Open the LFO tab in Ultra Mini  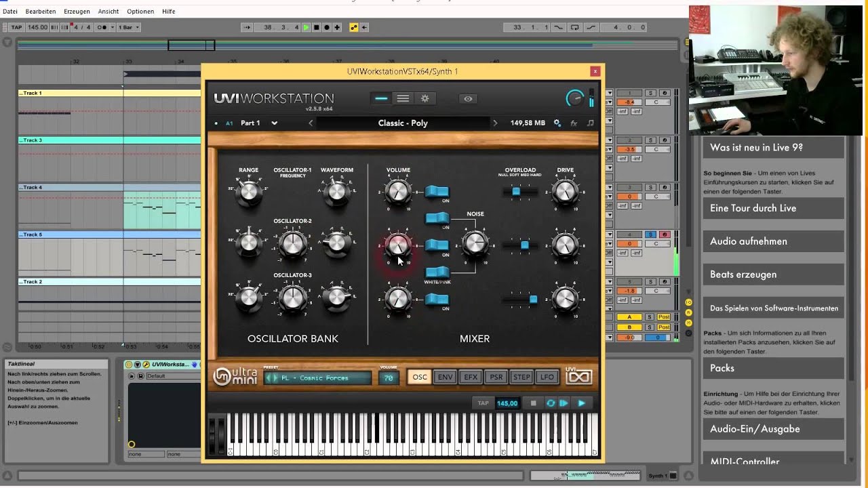pos(547,378)
